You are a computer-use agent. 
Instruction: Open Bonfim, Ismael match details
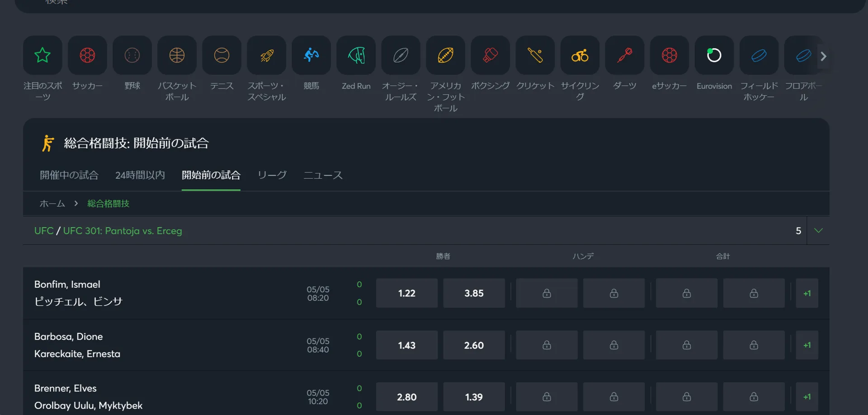tap(67, 284)
